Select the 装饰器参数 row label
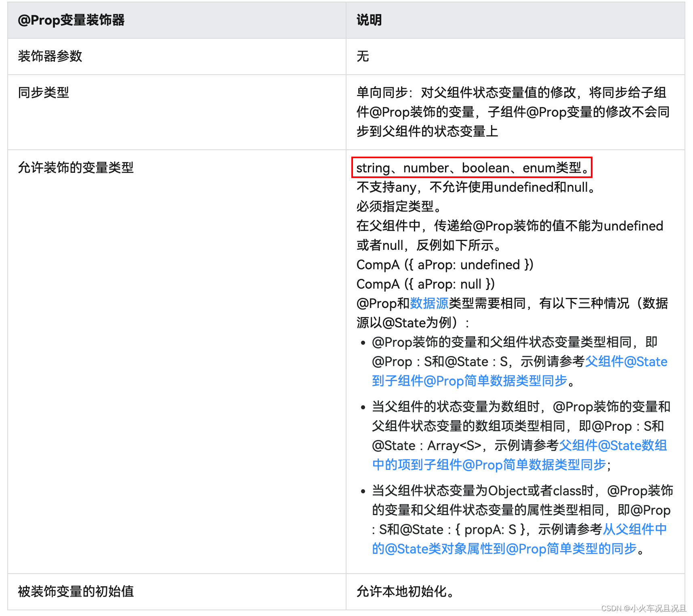693x616 pixels. [x=50, y=57]
